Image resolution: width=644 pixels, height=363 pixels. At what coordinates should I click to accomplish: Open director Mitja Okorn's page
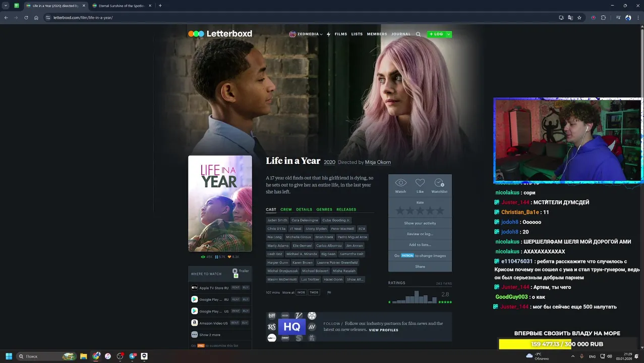[x=378, y=162]
